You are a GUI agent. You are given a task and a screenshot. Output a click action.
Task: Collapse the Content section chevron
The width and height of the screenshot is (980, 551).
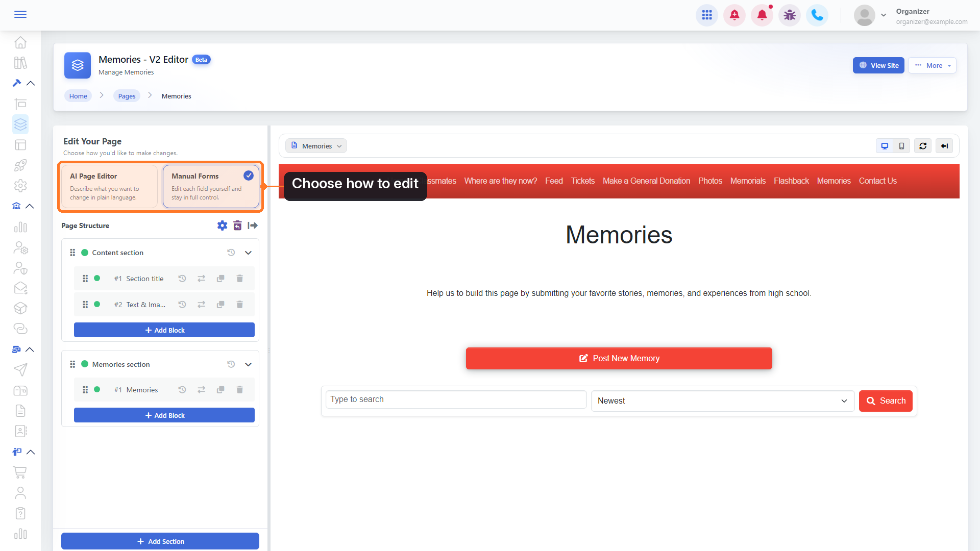pyautogui.click(x=248, y=253)
